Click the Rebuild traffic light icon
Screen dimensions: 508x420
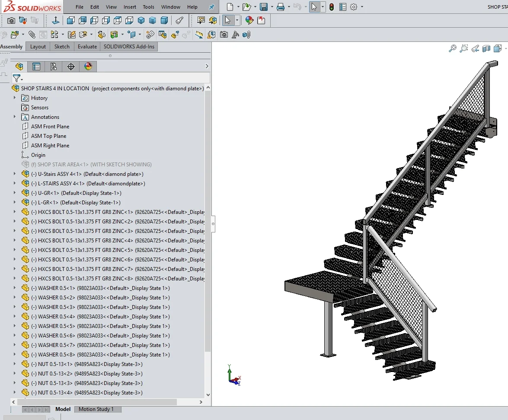[332, 7]
